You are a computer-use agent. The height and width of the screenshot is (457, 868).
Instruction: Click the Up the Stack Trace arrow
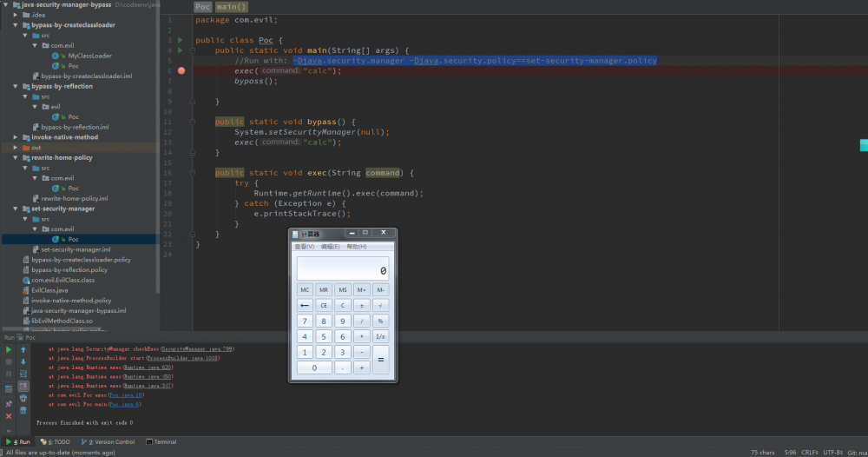click(23, 349)
